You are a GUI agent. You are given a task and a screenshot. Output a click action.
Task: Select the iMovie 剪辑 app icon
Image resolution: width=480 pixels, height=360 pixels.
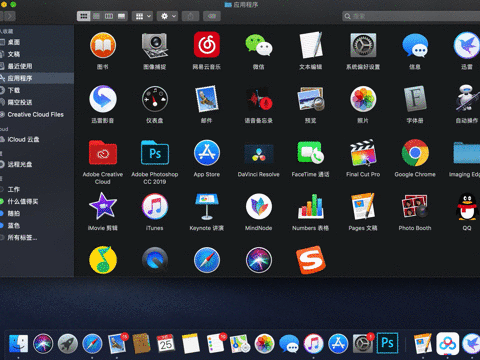coord(103,206)
